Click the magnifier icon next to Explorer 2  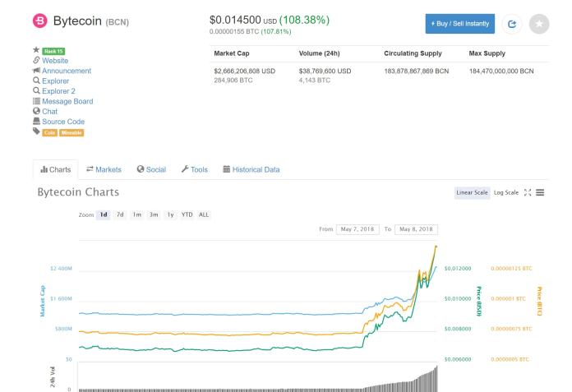(x=36, y=90)
